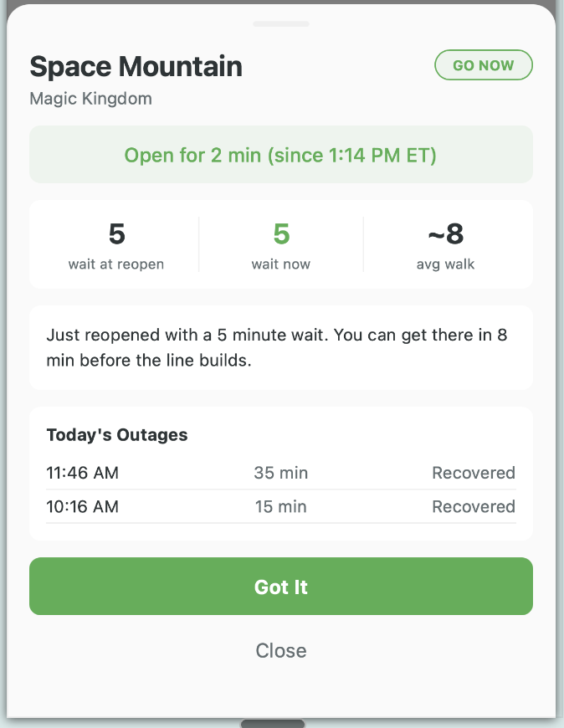Click Recovered on the 10:16 AM row
The image size is (564, 728).
[x=474, y=507]
